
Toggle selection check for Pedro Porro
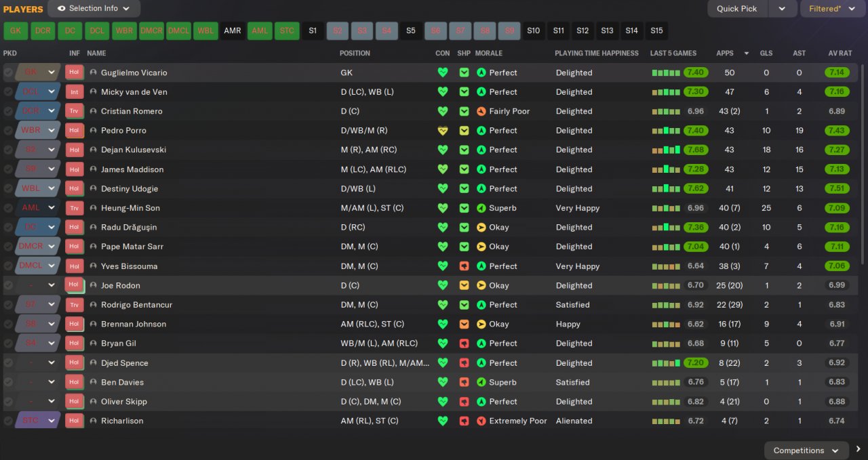8,131
